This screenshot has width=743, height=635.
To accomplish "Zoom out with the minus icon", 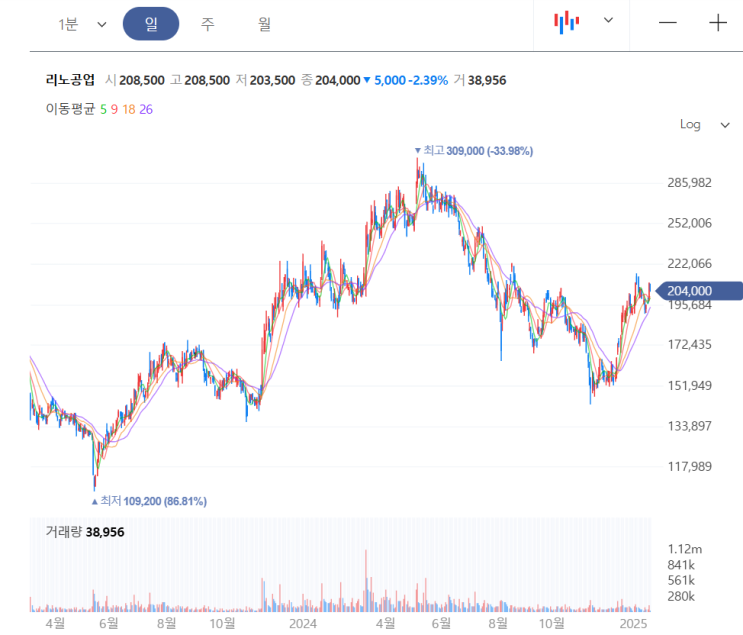I will coord(668,23).
